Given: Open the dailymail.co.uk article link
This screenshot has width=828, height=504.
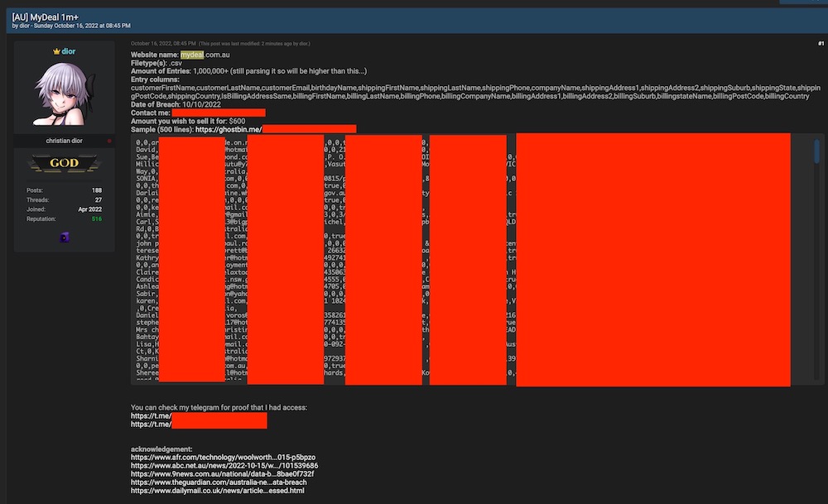Looking at the screenshot, I should 218,491.
